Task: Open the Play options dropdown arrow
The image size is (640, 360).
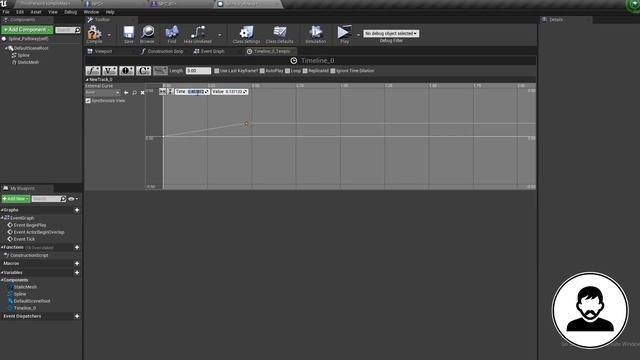Action: point(358,35)
